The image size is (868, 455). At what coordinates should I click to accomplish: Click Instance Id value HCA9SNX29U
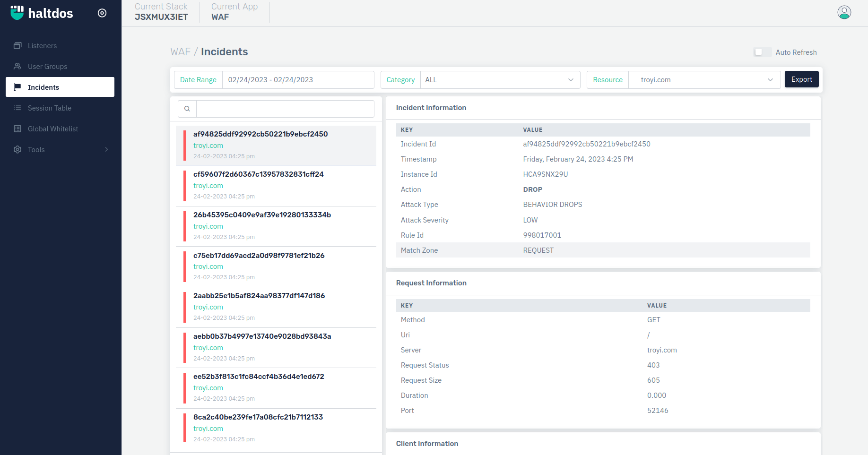546,174
